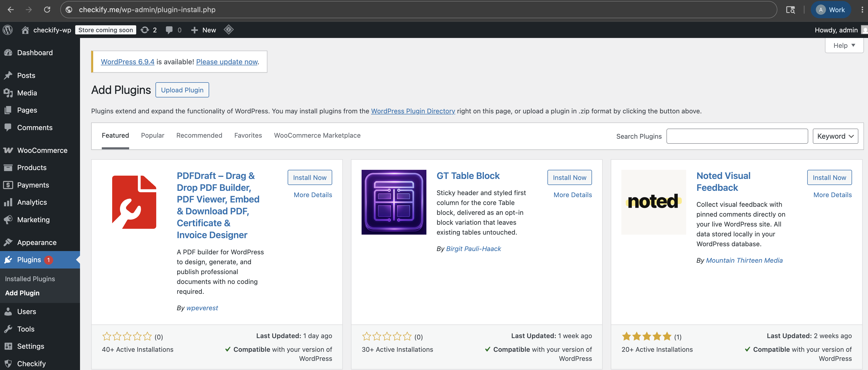Click the Checkify shield icon
This screenshot has height=370, width=868.
click(8, 364)
